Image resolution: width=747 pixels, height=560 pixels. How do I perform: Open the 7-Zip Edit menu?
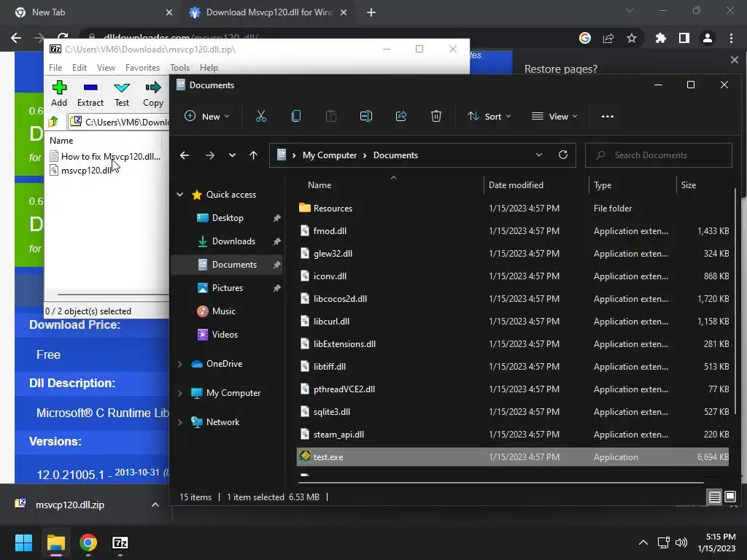click(79, 68)
